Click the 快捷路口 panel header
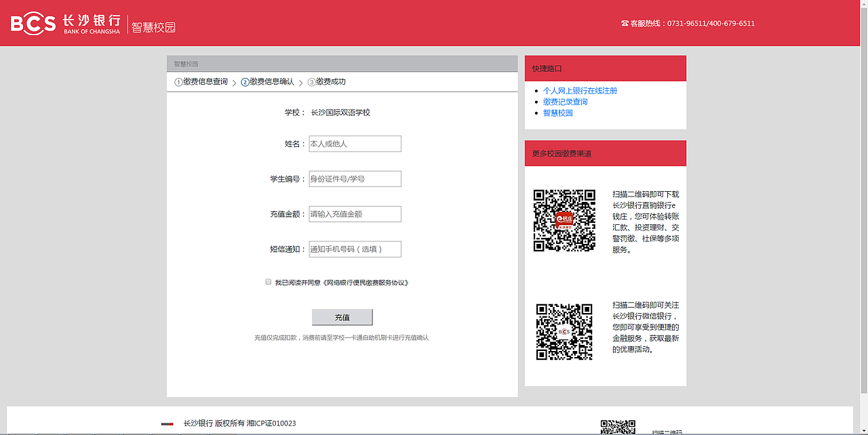This screenshot has height=435, width=868. [x=606, y=68]
